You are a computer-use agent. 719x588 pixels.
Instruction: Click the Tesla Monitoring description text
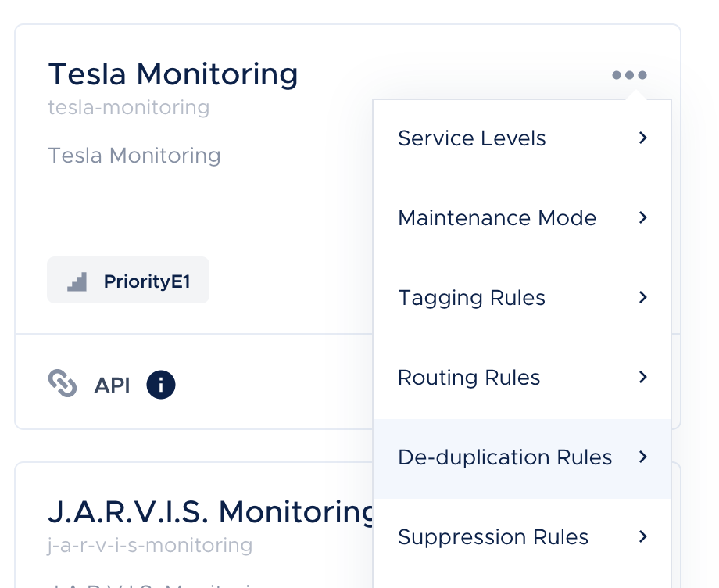[x=134, y=156]
